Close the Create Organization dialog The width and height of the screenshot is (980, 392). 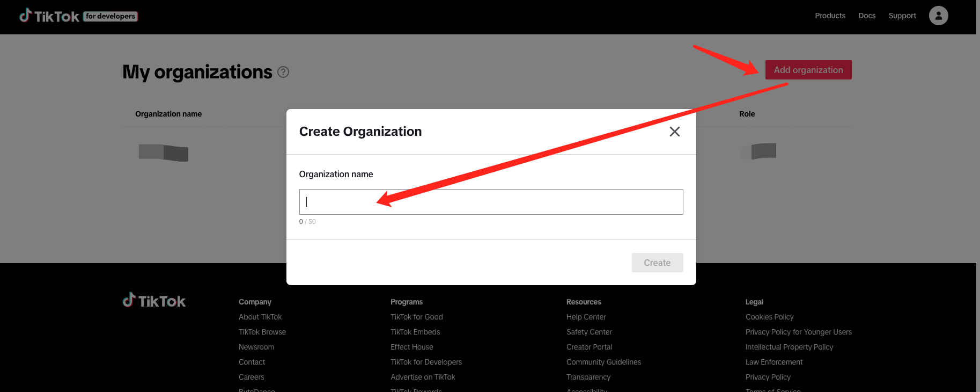(674, 132)
